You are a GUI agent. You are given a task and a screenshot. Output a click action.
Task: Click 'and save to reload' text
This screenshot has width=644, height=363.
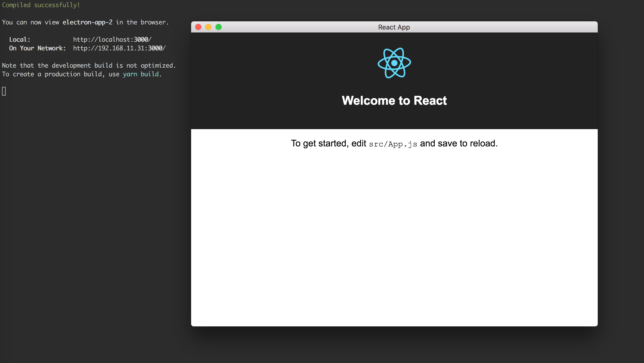(458, 144)
